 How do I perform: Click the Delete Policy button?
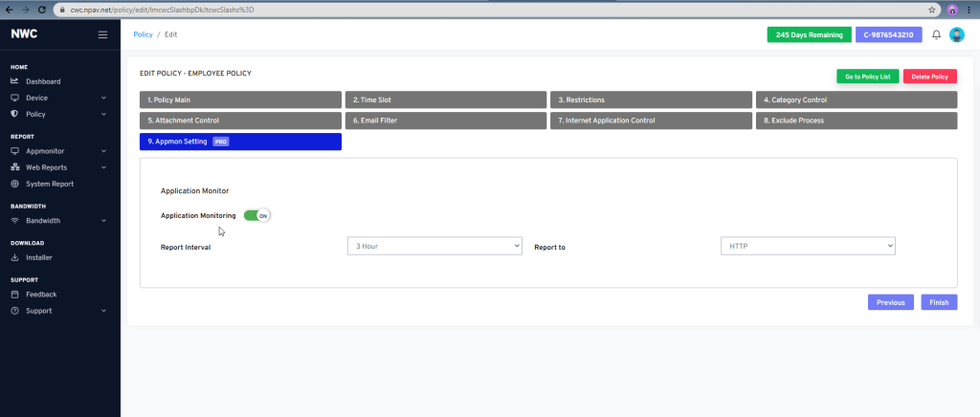pyautogui.click(x=929, y=77)
